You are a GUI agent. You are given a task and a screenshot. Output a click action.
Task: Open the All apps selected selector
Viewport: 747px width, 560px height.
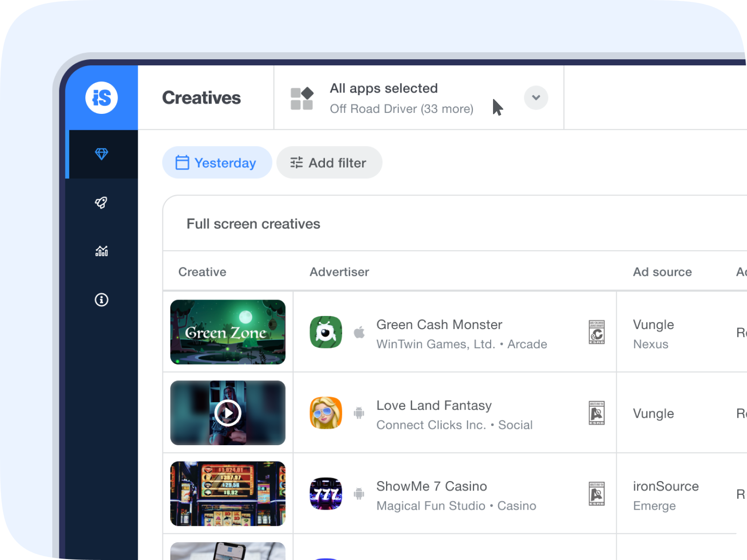coord(419,98)
